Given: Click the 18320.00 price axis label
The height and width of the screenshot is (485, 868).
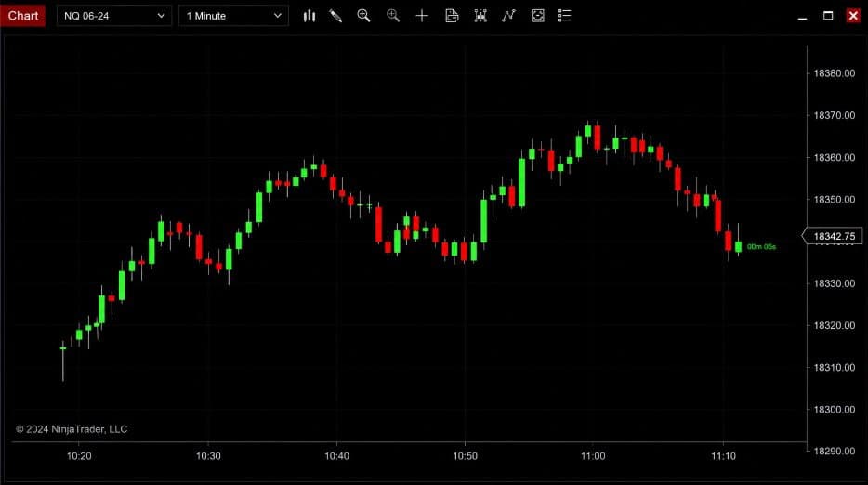Looking at the screenshot, I should pyautogui.click(x=834, y=325).
